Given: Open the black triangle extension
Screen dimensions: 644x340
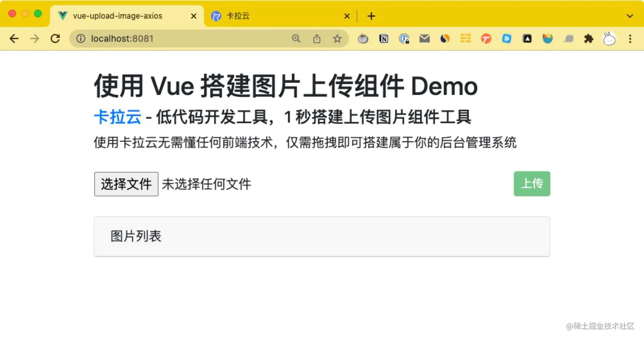Looking at the screenshot, I should pyautogui.click(x=527, y=39).
